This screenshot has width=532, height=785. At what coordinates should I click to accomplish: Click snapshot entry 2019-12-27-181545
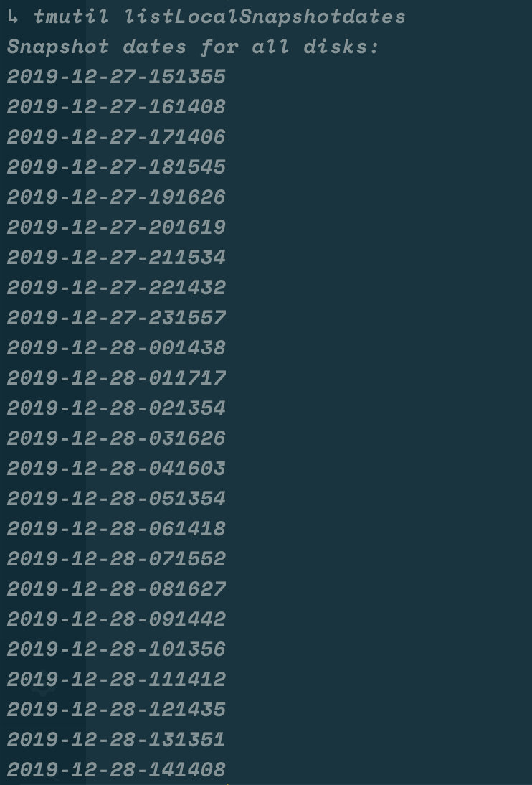tap(117, 166)
